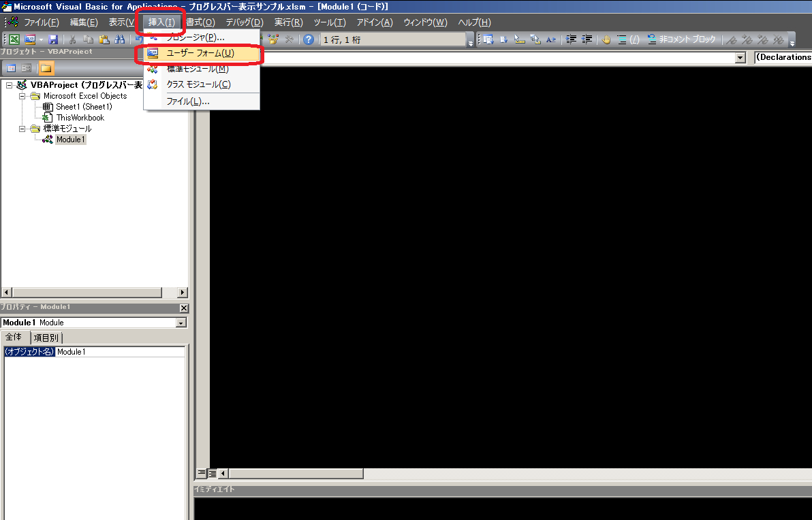
Task: Click List Constants icon
Action: pyautogui.click(x=503, y=39)
